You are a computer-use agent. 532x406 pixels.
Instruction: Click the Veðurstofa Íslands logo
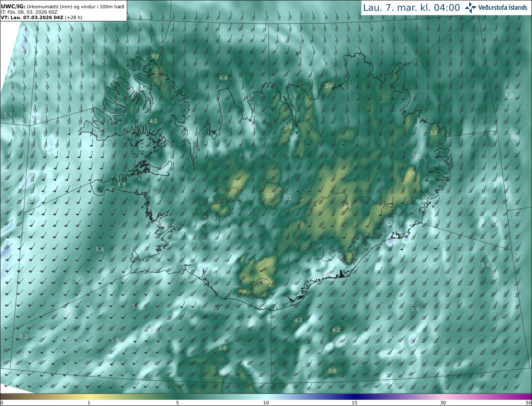tap(496, 7)
